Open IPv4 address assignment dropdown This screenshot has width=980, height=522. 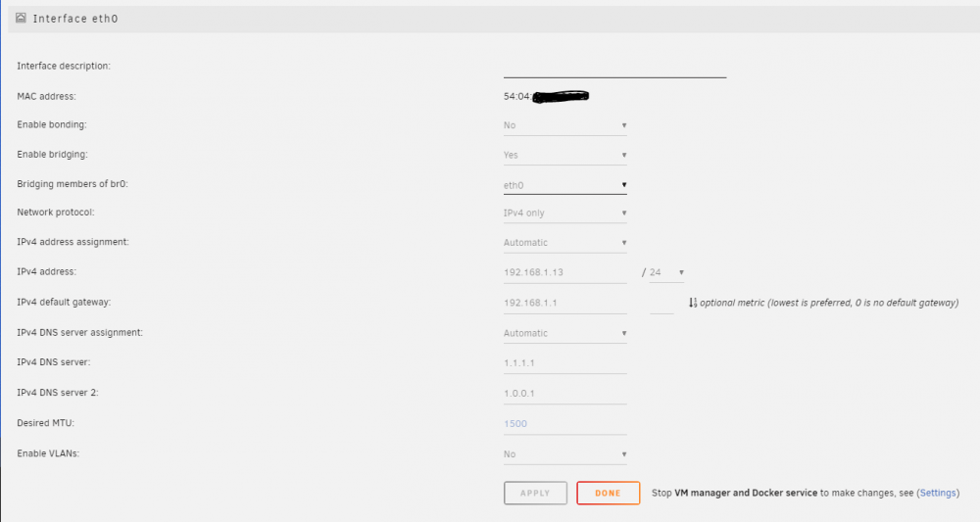click(x=565, y=243)
